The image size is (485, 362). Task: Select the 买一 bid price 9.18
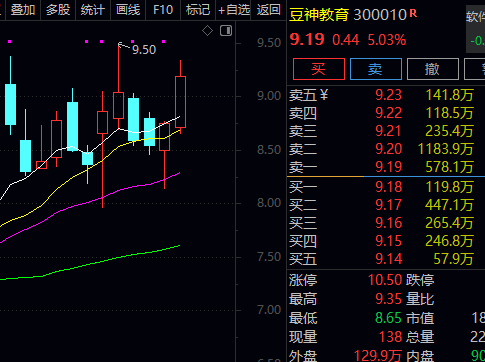pyautogui.click(x=388, y=187)
